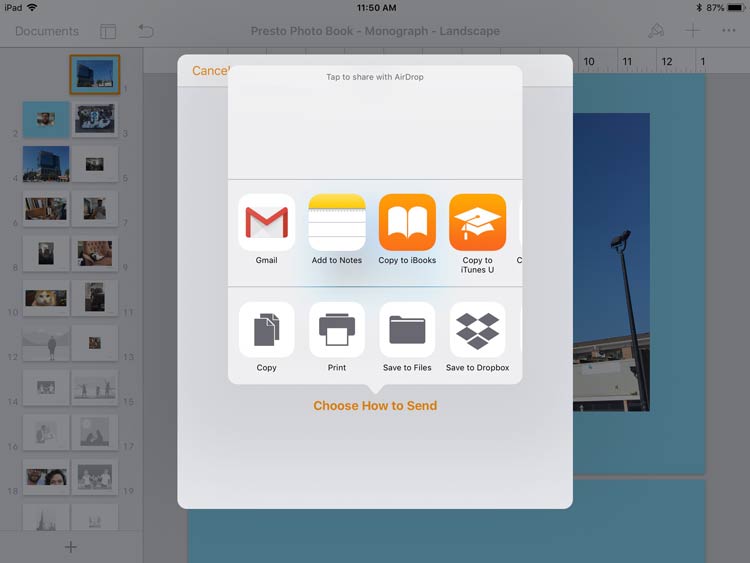Image resolution: width=750 pixels, height=563 pixels.
Task: Select Copy to iTunes U
Action: tap(477, 222)
